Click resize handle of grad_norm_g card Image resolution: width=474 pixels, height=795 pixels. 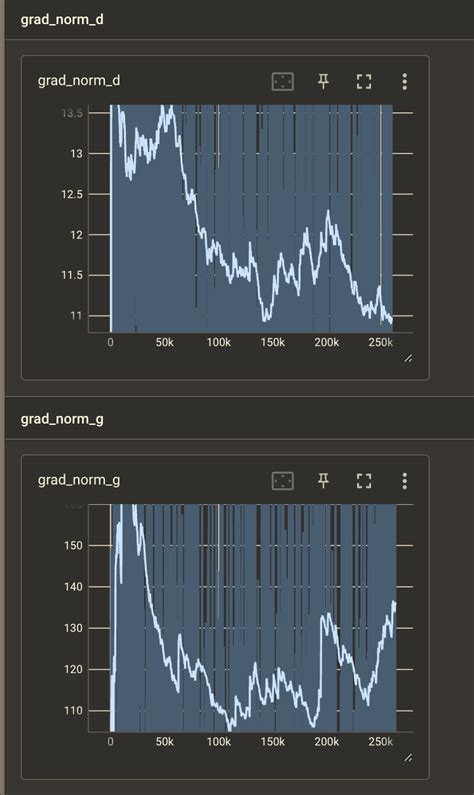[x=408, y=757]
